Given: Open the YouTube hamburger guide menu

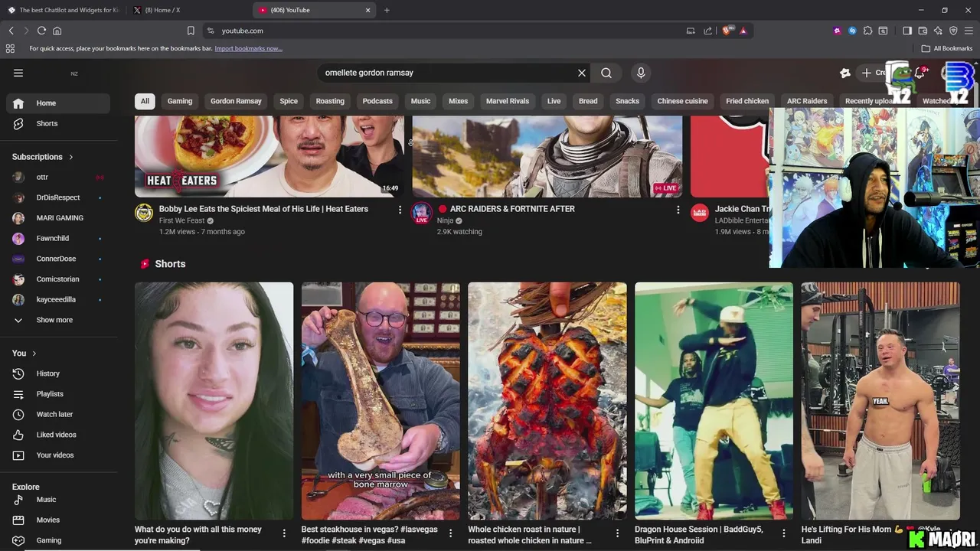Looking at the screenshot, I should pyautogui.click(x=18, y=73).
